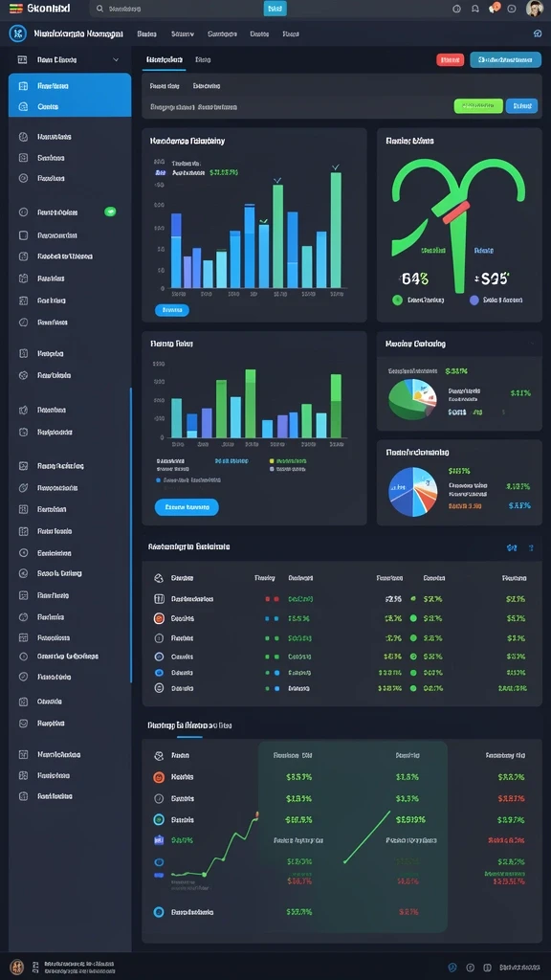Click the round blue logo icon beside the app title
This screenshot has height=980, width=551.
[17, 33]
